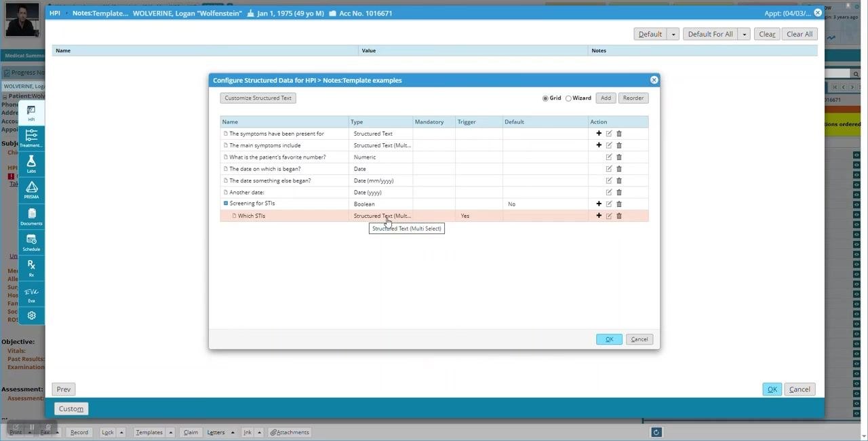Click the refresh icon in bottom bar

656,432
